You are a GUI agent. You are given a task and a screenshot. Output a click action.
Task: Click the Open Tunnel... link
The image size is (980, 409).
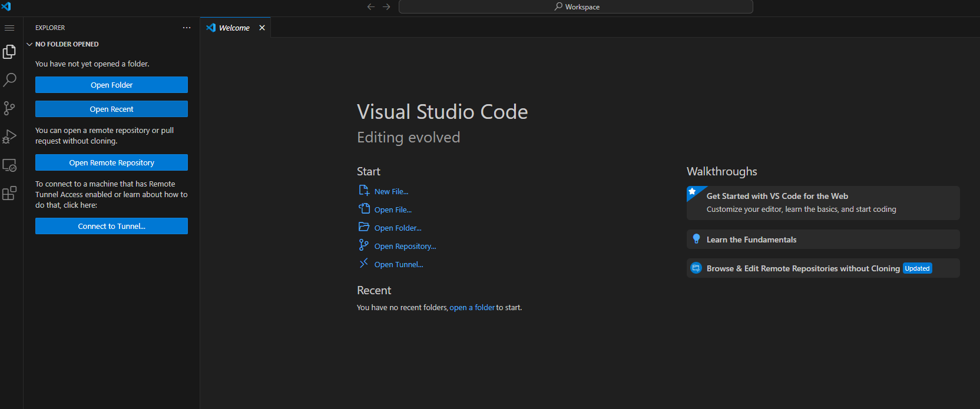click(x=399, y=264)
